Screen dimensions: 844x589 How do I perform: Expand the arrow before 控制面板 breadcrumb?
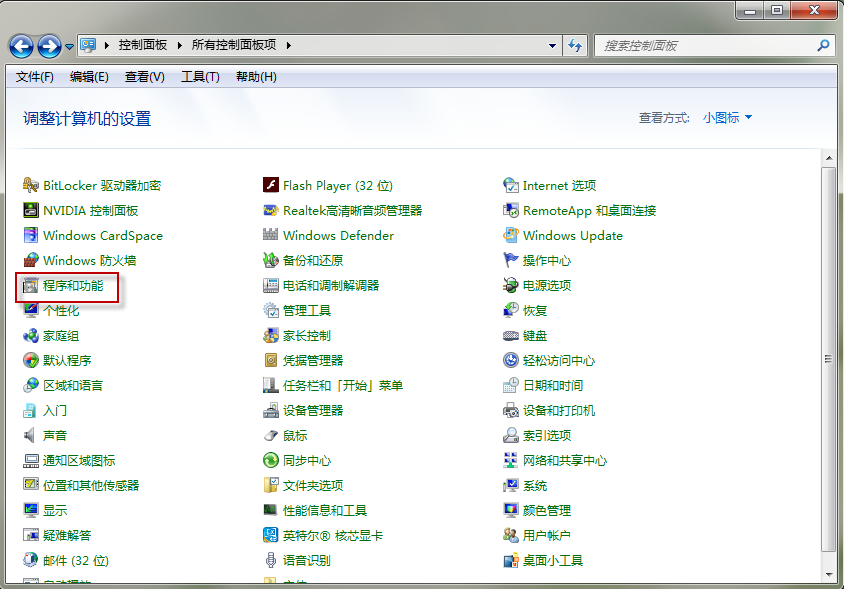coord(107,45)
